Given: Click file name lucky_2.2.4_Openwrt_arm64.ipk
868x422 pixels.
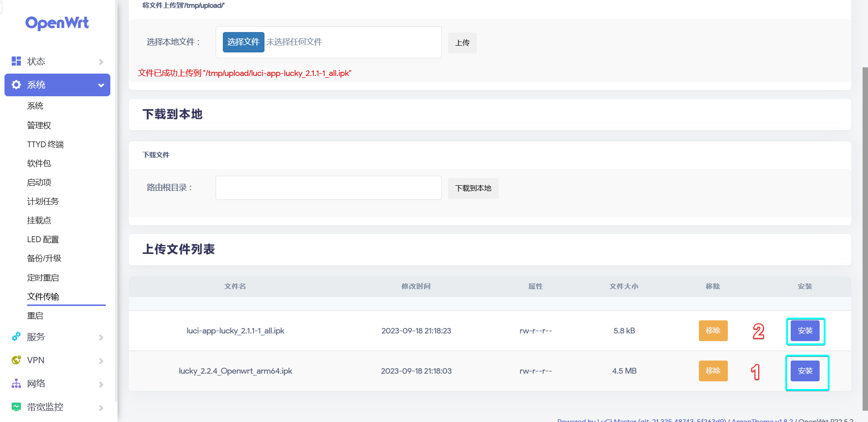Looking at the screenshot, I should [x=235, y=371].
